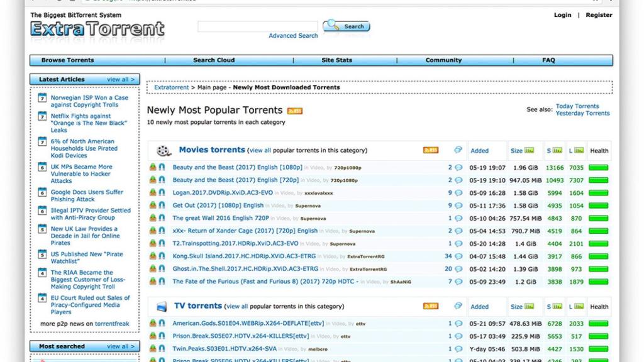Sort by leechers using the L column icon
Viewport: 644px width, 362px height.
(x=578, y=150)
